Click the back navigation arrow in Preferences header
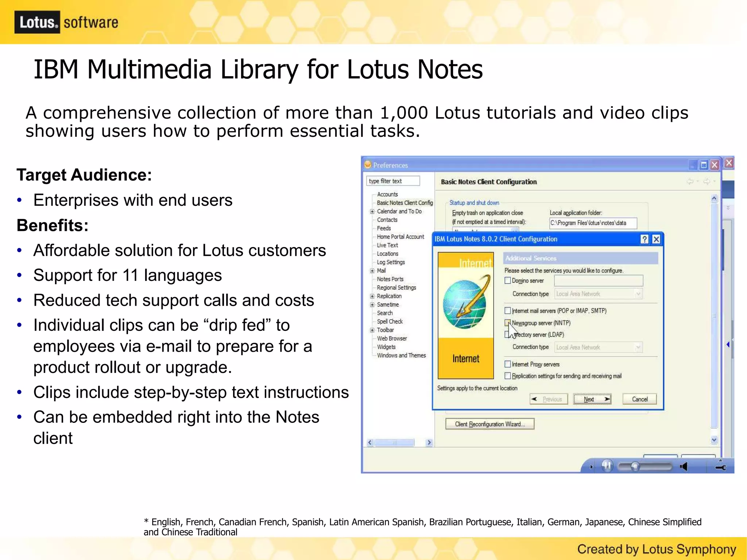 tap(690, 181)
